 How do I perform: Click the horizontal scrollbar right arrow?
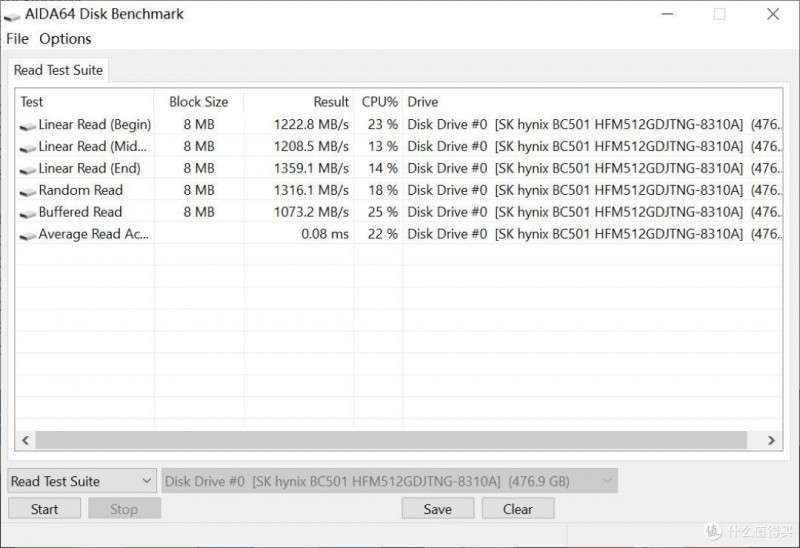tap(771, 440)
